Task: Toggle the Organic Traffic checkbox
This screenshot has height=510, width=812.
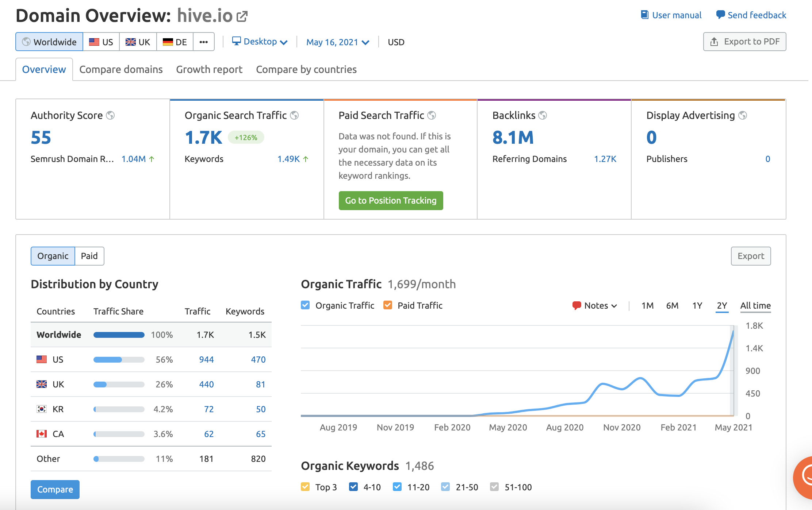Action: pyautogui.click(x=305, y=305)
